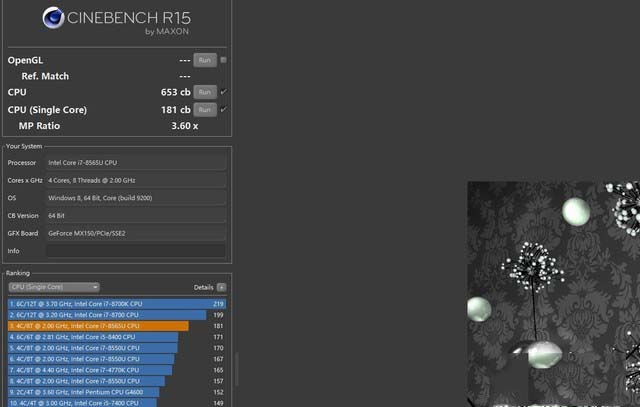Click the MP Ratio value 3.60 x
The image size is (640, 407).
coord(184,126)
